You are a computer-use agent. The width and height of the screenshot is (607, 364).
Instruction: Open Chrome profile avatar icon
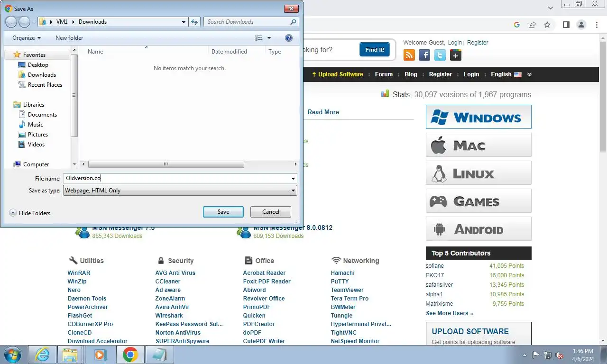581,25
